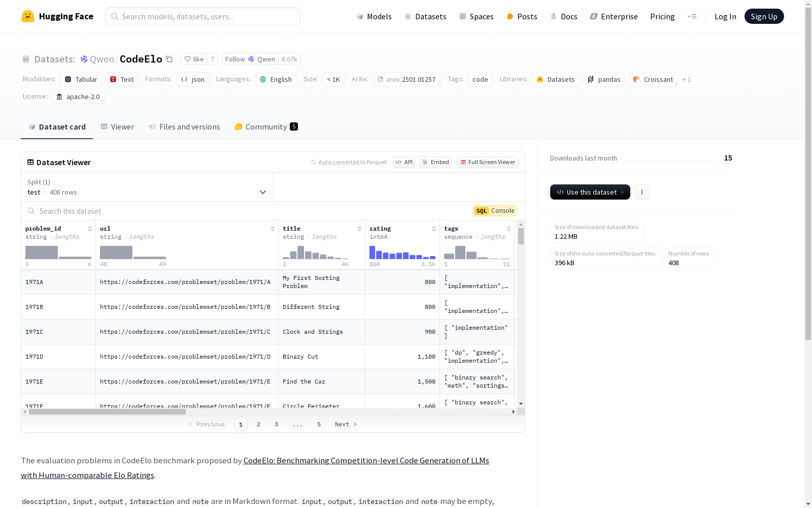Click the pandas library tag
The image size is (812, 508).
(604, 79)
